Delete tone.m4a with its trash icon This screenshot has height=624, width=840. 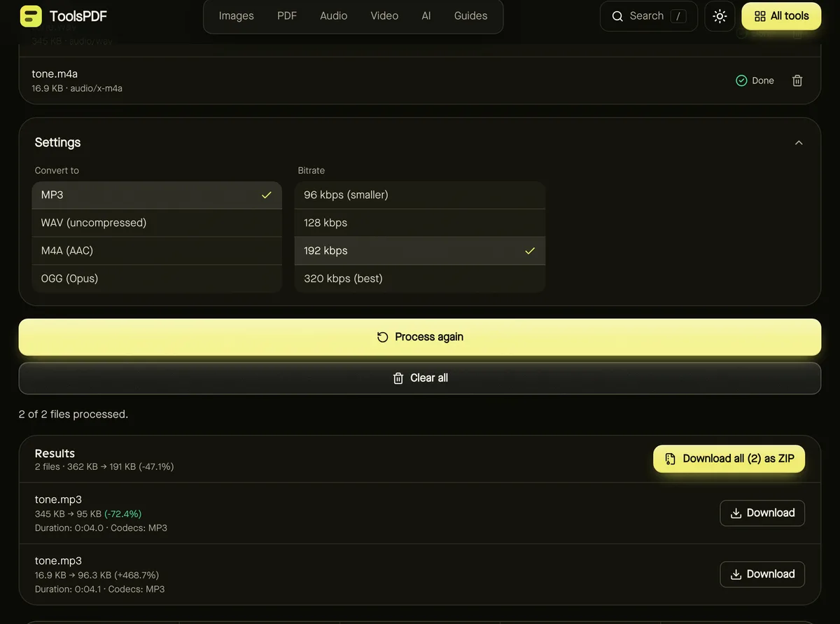[x=797, y=81]
